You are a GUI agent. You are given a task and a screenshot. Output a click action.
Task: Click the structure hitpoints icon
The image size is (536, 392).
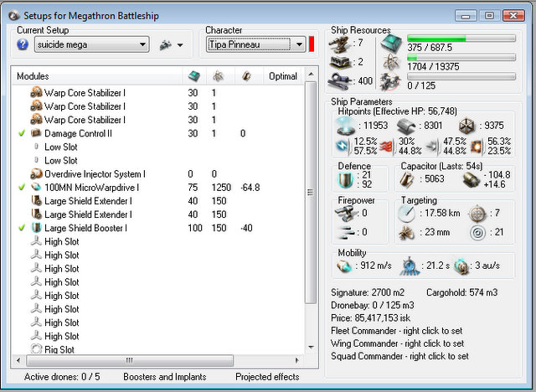(467, 126)
